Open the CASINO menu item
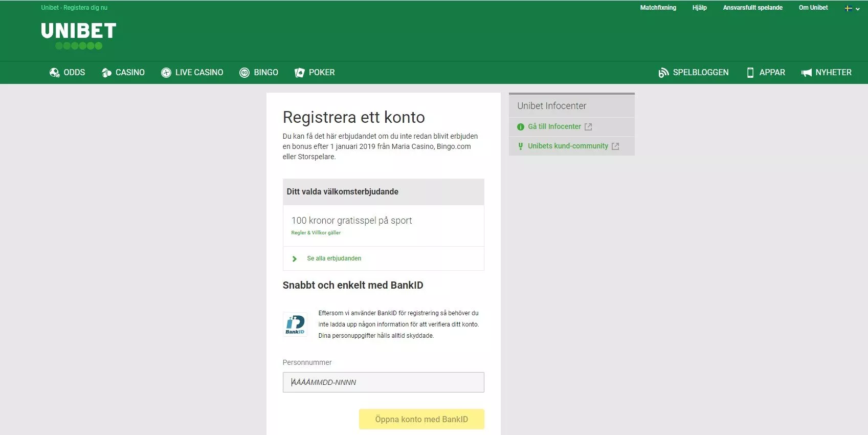Viewport: 868px width, 435px height. coord(123,73)
